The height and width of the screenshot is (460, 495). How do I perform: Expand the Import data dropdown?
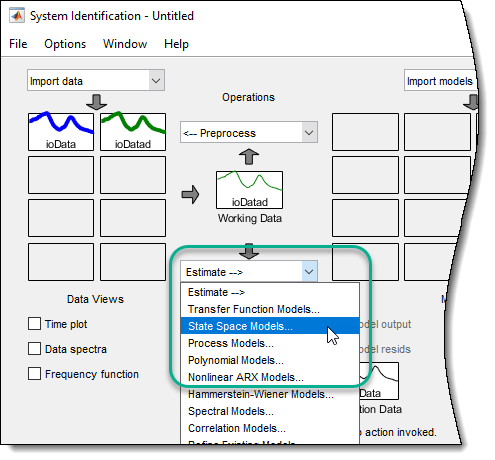(x=96, y=80)
